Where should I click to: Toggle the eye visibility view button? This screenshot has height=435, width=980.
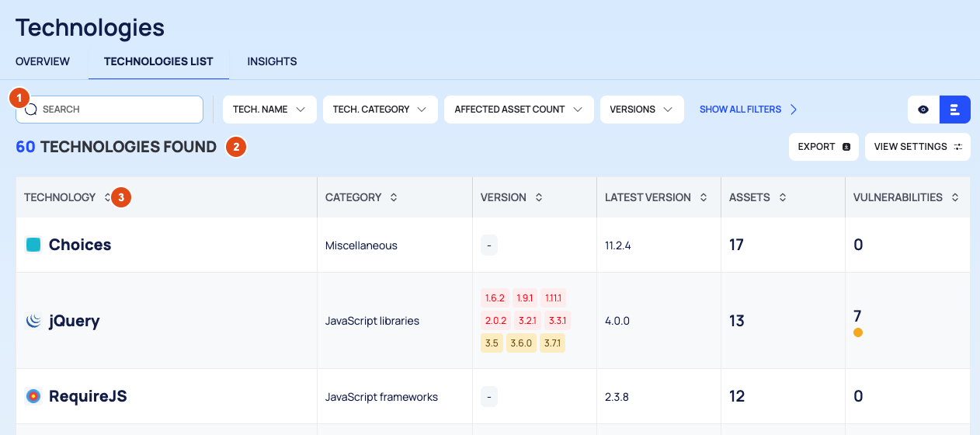point(923,110)
